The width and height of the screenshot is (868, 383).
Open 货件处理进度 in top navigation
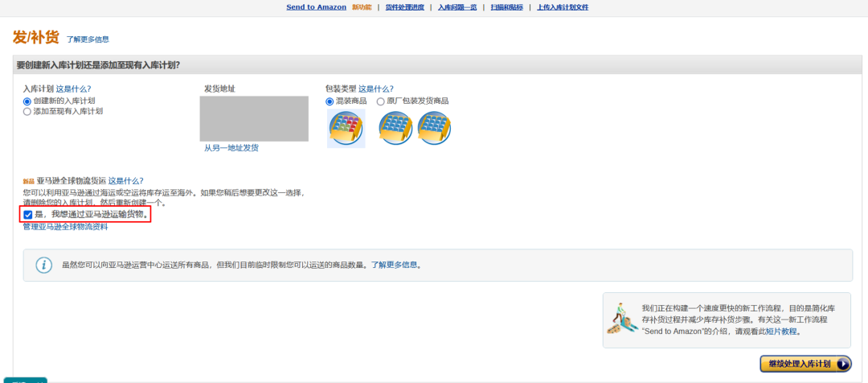(x=404, y=7)
